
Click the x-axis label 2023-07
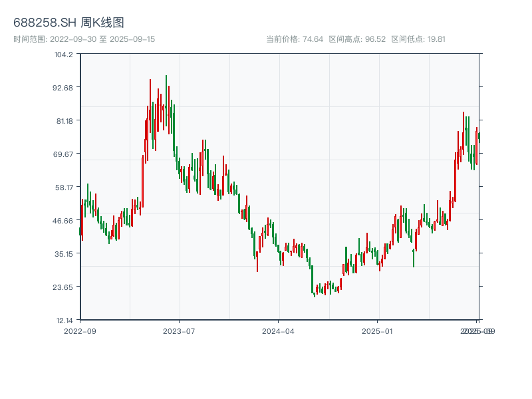click(179, 331)
